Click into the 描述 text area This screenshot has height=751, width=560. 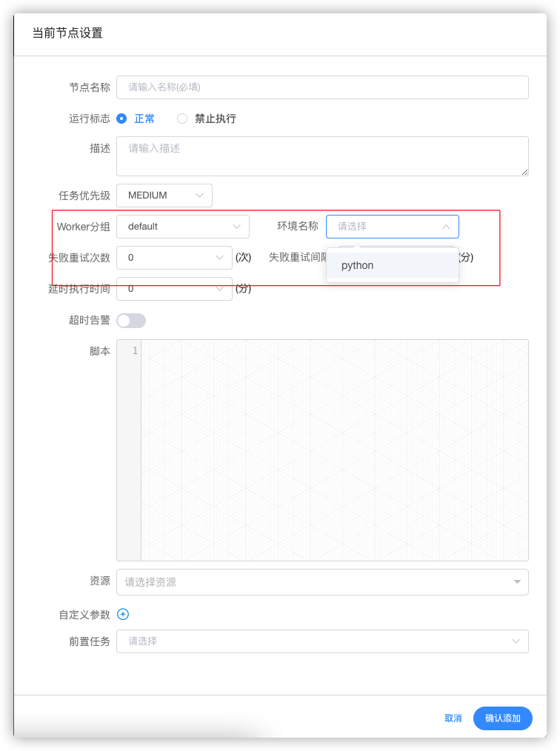322,156
